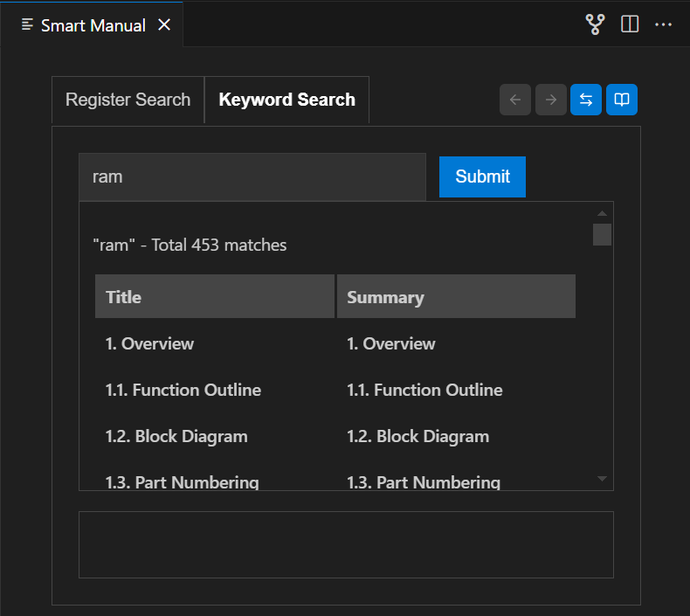Switch to the Keyword Search tab
Screen dimensions: 690x616
pos(286,100)
